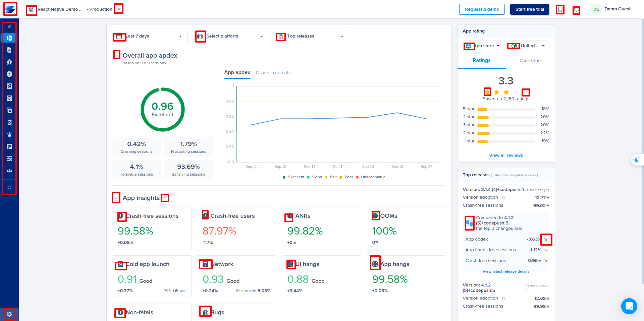The width and height of the screenshot is (644, 321).
Task: Click Request a demo button
Action: pyautogui.click(x=482, y=9)
